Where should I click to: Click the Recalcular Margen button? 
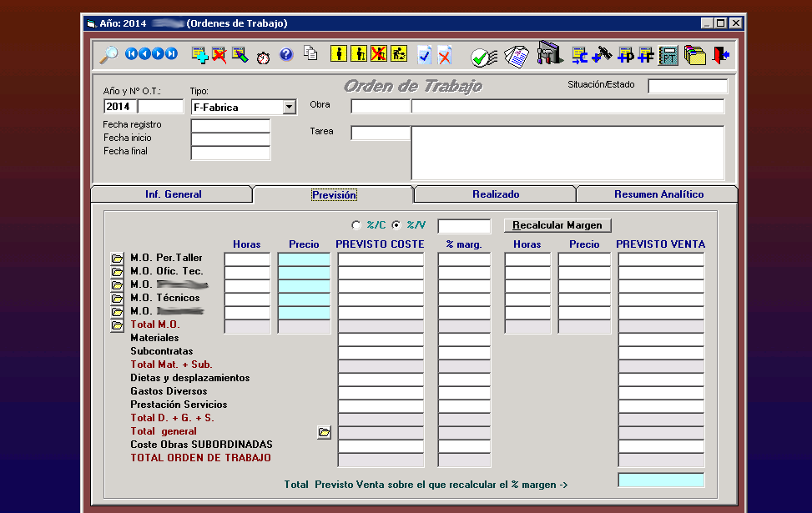[557, 225]
